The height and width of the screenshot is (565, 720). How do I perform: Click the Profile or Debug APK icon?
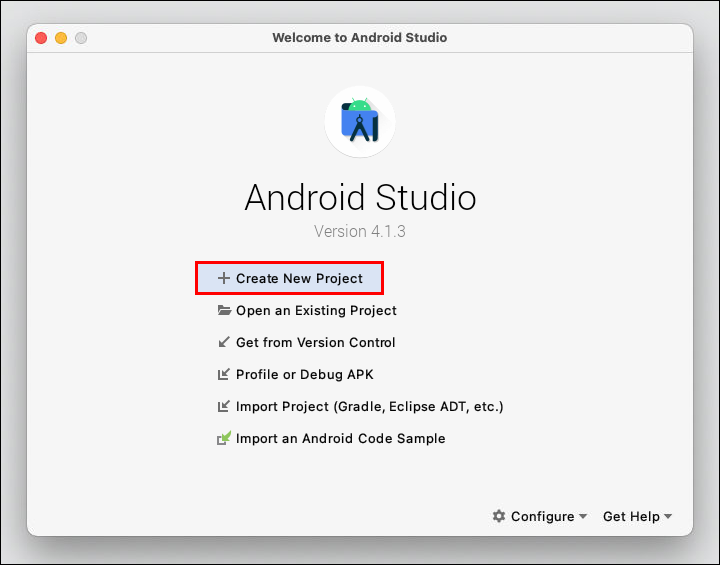click(x=224, y=374)
